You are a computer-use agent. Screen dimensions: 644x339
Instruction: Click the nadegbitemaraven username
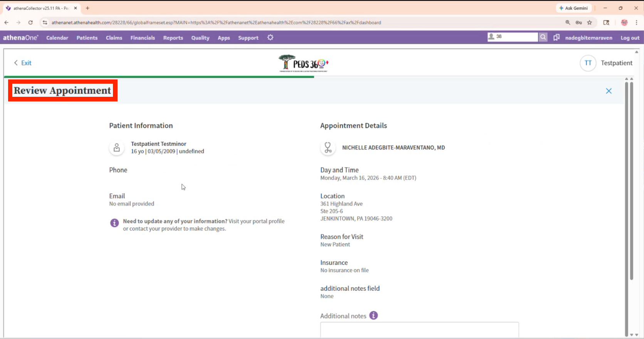click(589, 38)
